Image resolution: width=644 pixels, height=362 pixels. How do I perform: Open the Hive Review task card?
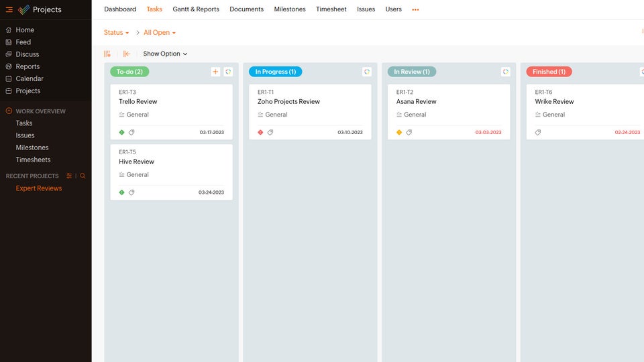pyautogui.click(x=137, y=162)
